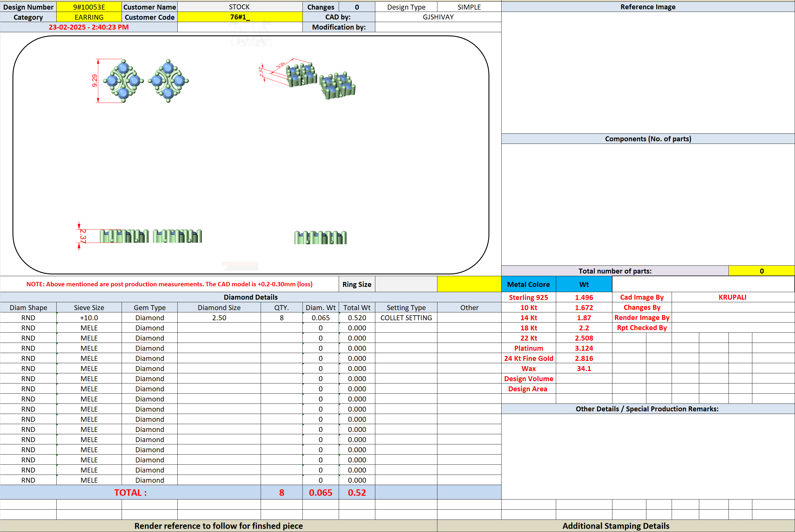The height and width of the screenshot is (532, 795).
Task: Select the 22 Kt weight 2.508
Action: coord(584,338)
